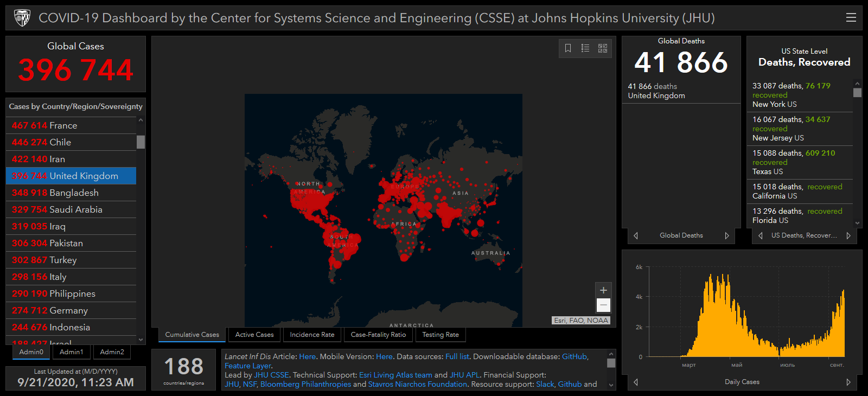Image resolution: width=868 pixels, height=396 pixels.
Task: Select Turkey in the country list
Action: pos(71,260)
